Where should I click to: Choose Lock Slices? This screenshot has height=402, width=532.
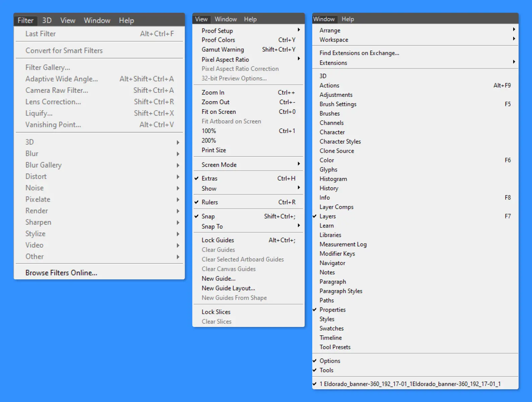(x=248, y=312)
